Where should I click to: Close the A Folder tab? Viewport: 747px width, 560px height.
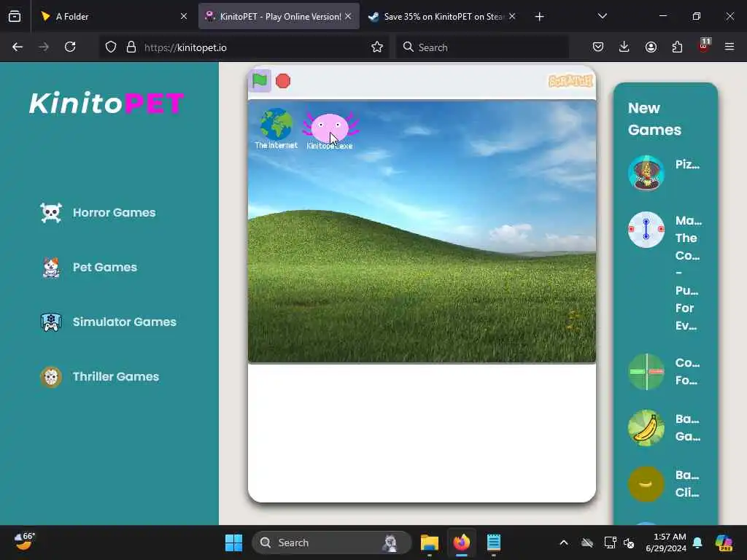pos(184,16)
